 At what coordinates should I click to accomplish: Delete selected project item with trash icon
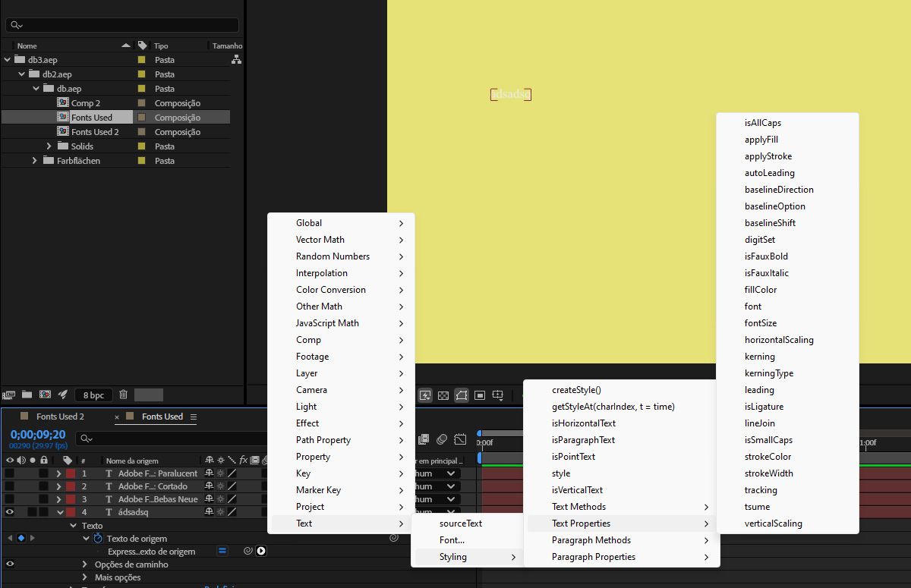(x=123, y=395)
